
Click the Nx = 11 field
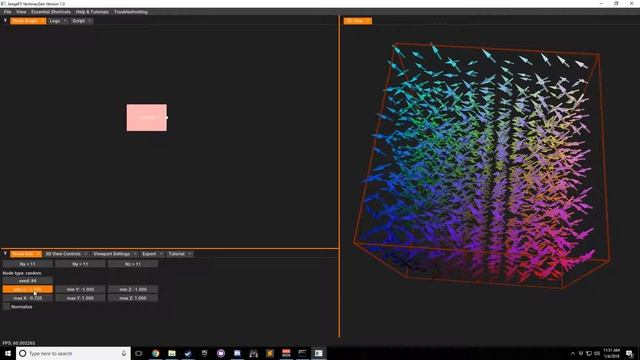tap(28, 264)
